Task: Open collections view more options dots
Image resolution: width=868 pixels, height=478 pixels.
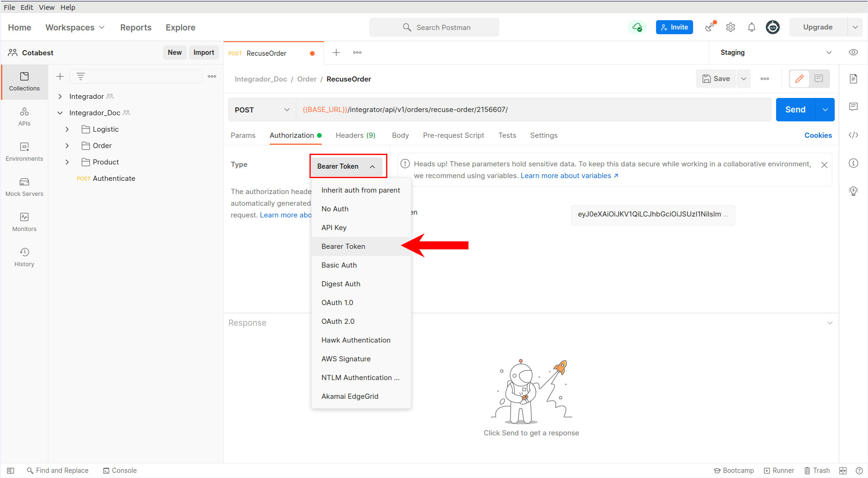Action: (212, 76)
